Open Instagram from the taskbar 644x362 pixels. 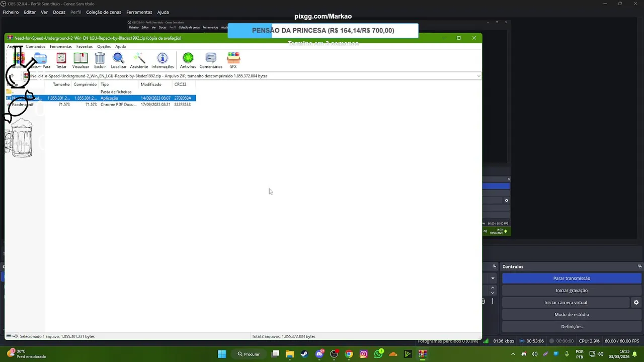point(363,354)
